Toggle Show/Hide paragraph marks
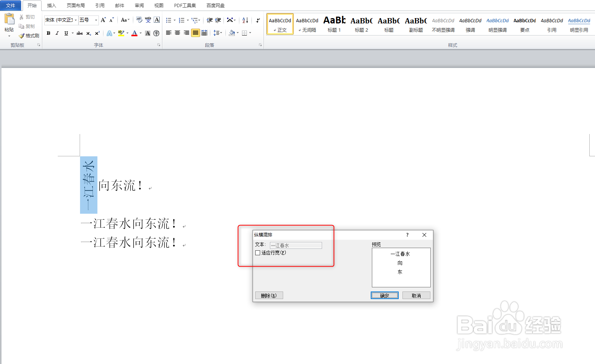 tap(258, 20)
